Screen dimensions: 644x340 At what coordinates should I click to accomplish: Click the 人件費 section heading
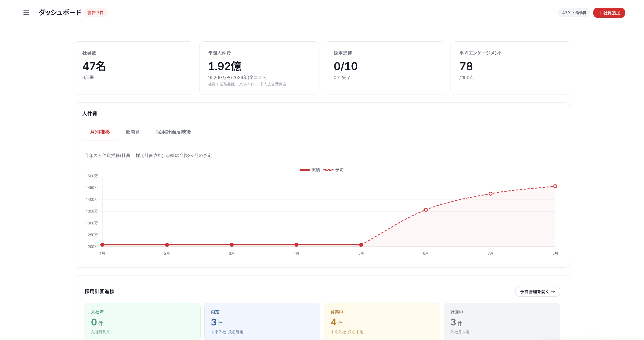90,114
